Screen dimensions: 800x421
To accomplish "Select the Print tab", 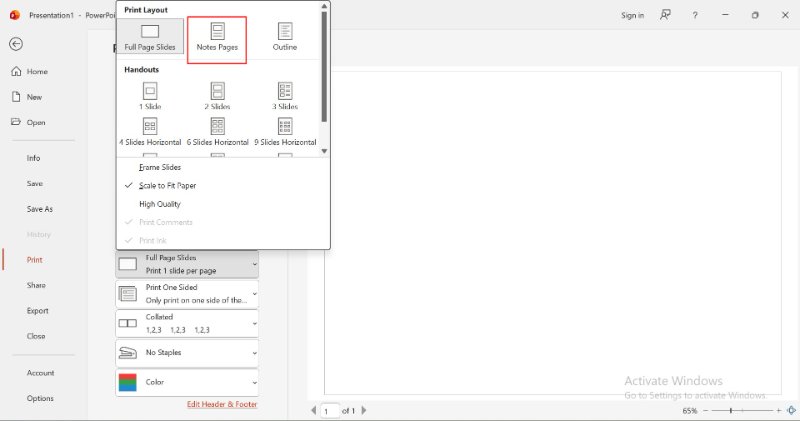I will (35, 260).
